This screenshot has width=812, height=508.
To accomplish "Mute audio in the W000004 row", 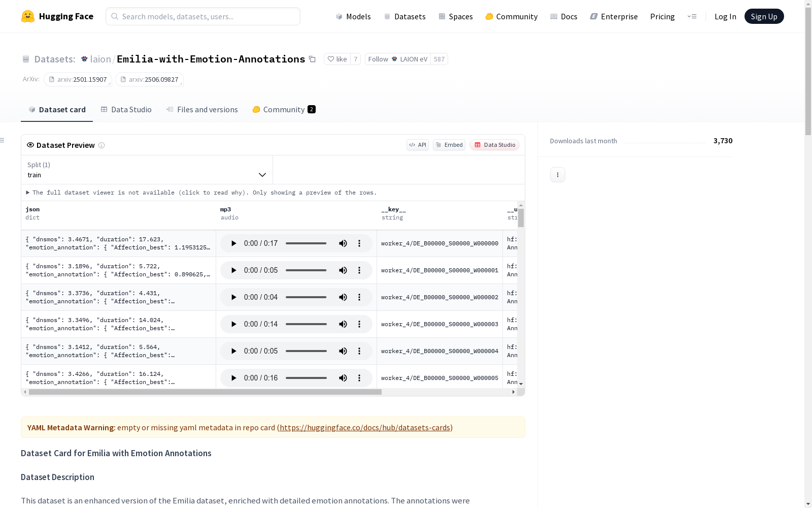I will 343,351.
